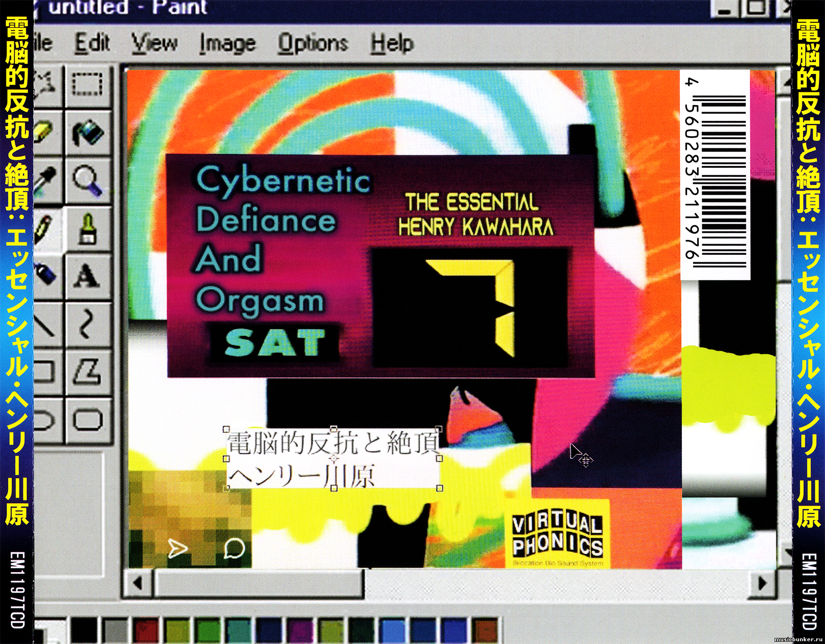825x644 pixels.
Task: Select the Rounded Rectangle tool
Action: coord(88,421)
